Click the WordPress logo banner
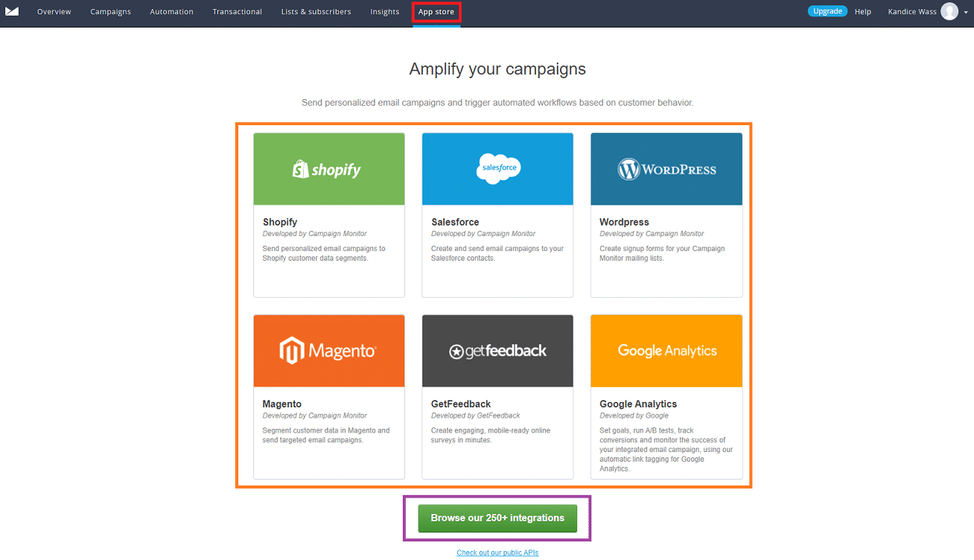This screenshot has width=974, height=560. tap(666, 169)
